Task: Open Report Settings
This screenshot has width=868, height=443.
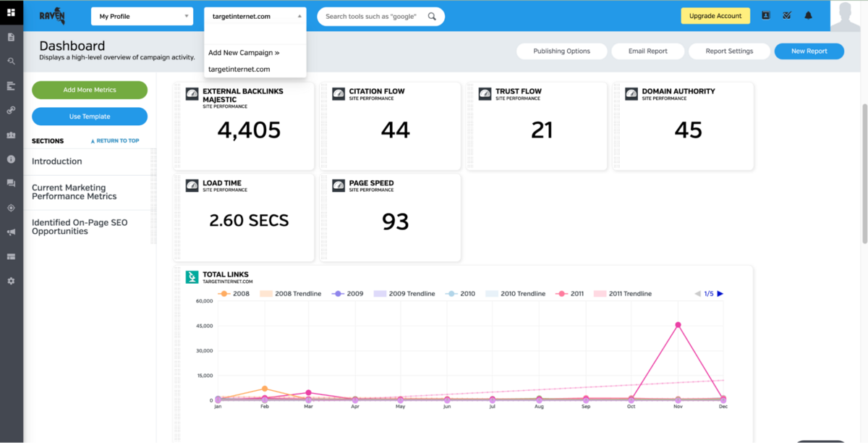Action: tap(729, 51)
